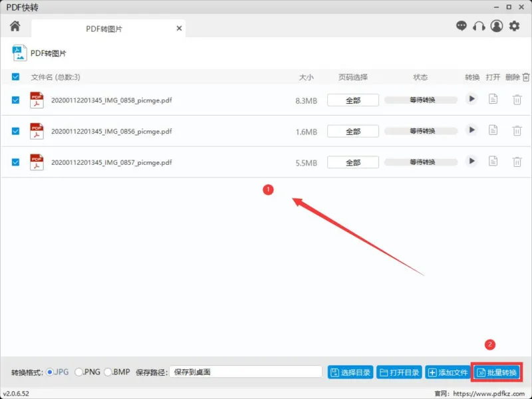Image resolution: width=532 pixels, height=399 pixels.
Task: Go to the home screen icon
Action: [15, 26]
